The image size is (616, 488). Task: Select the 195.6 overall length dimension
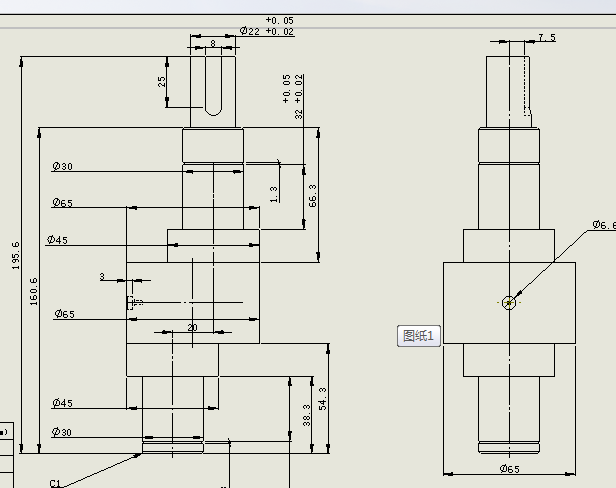16,256
